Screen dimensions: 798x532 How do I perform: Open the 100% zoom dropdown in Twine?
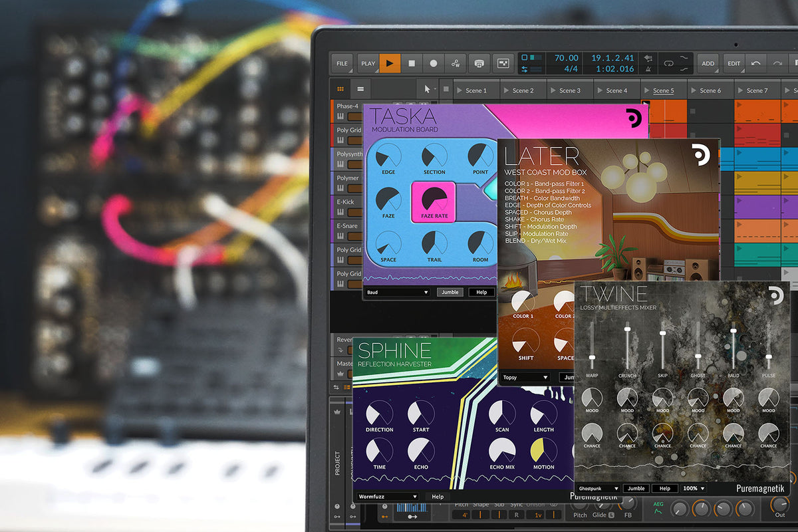pos(694,488)
